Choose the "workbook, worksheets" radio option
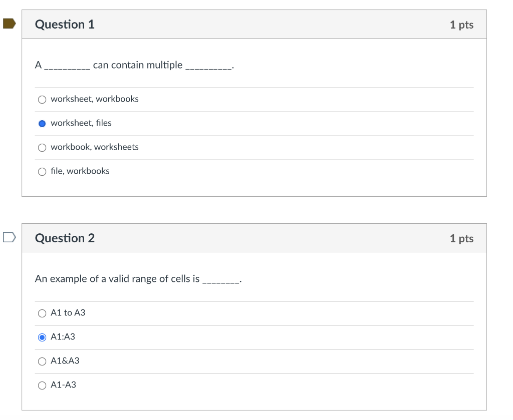The image size is (513, 420). tap(42, 147)
